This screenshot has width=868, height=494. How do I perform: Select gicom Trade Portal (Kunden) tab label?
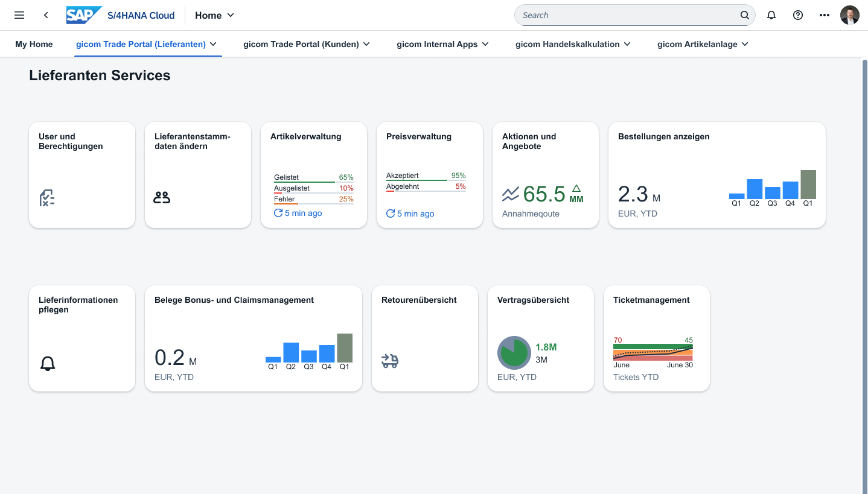(x=301, y=44)
